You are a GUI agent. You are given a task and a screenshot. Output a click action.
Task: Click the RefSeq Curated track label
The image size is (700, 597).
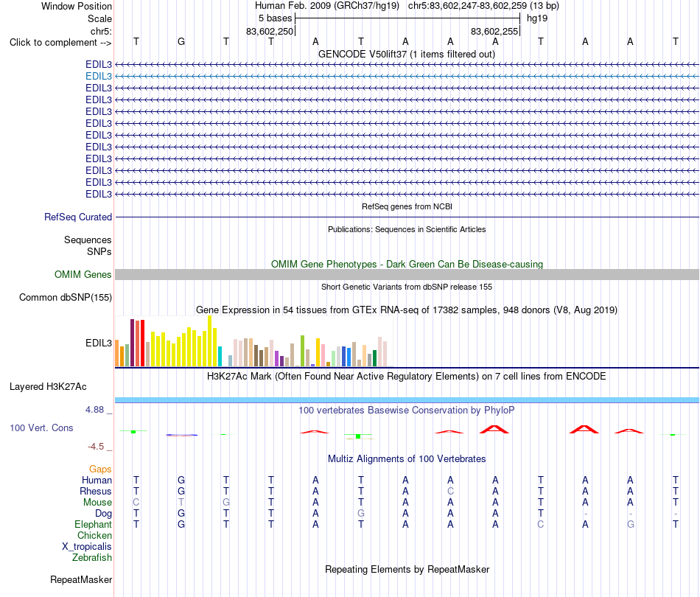coord(78,217)
